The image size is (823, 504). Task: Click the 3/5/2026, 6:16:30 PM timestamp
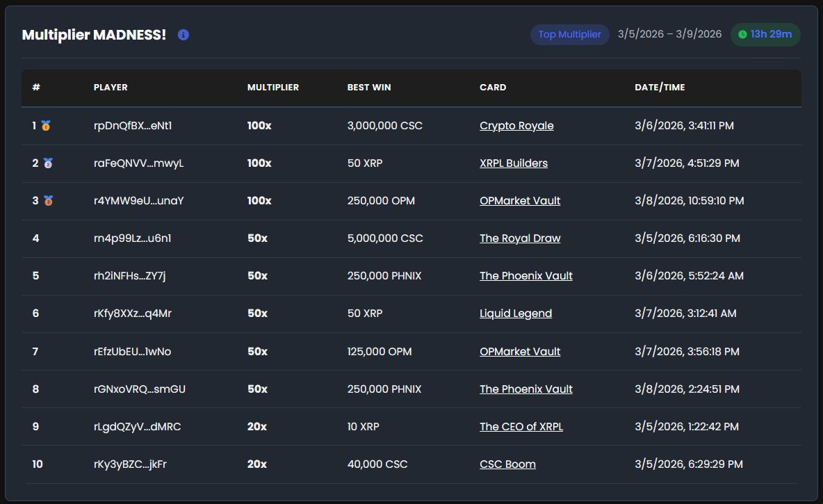click(687, 238)
